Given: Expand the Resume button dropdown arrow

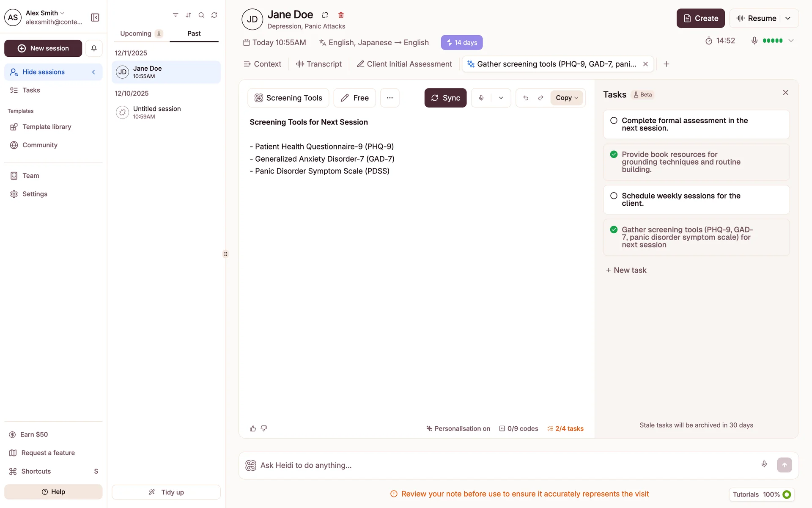Looking at the screenshot, I should [788, 18].
